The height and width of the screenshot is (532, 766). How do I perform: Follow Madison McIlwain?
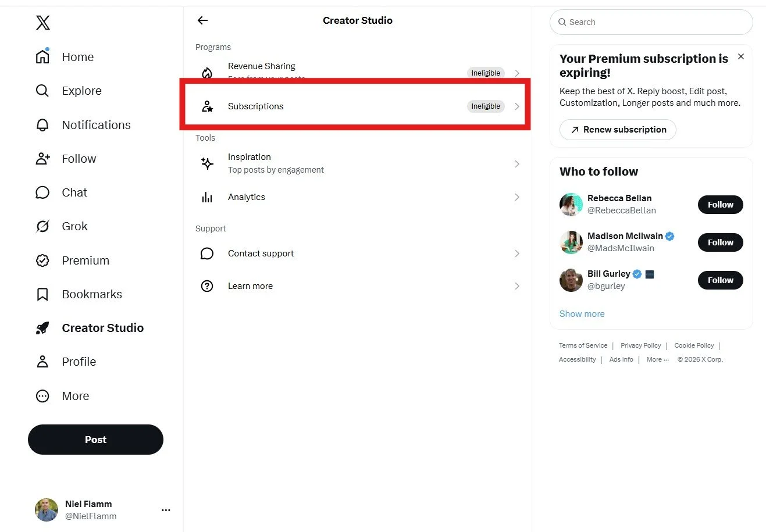coord(720,242)
